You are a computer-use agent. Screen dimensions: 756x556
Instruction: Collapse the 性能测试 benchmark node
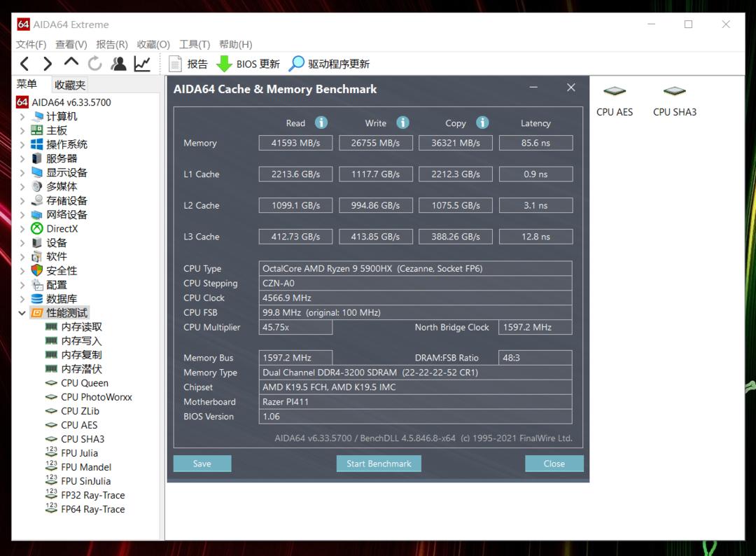[22, 313]
